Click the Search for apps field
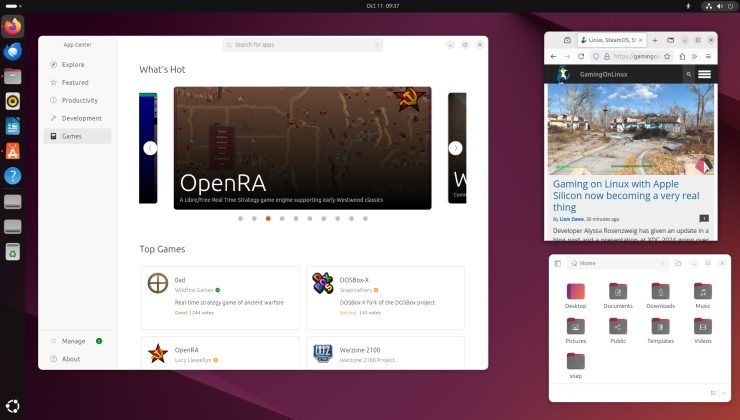The height and width of the screenshot is (420, 740). click(x=303, y=45)
